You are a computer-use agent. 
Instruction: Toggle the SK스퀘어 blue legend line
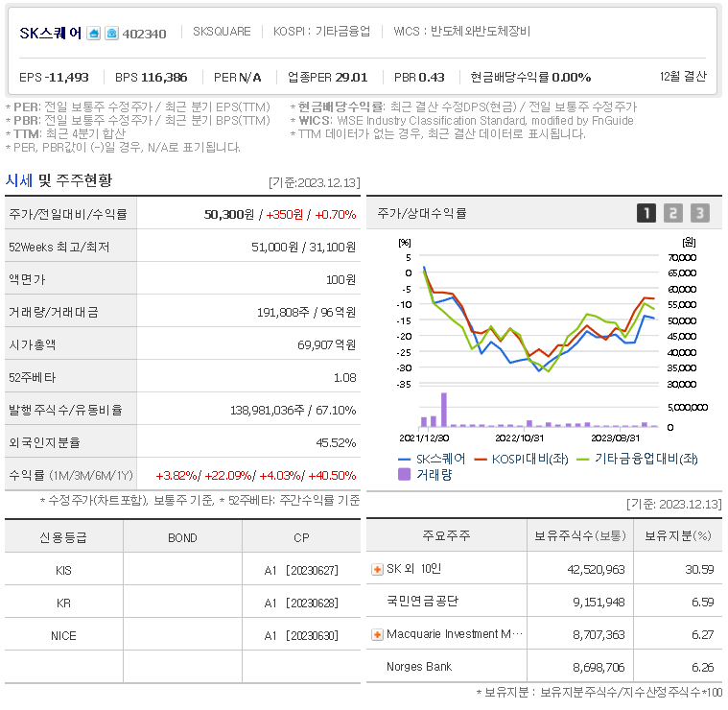432,459
